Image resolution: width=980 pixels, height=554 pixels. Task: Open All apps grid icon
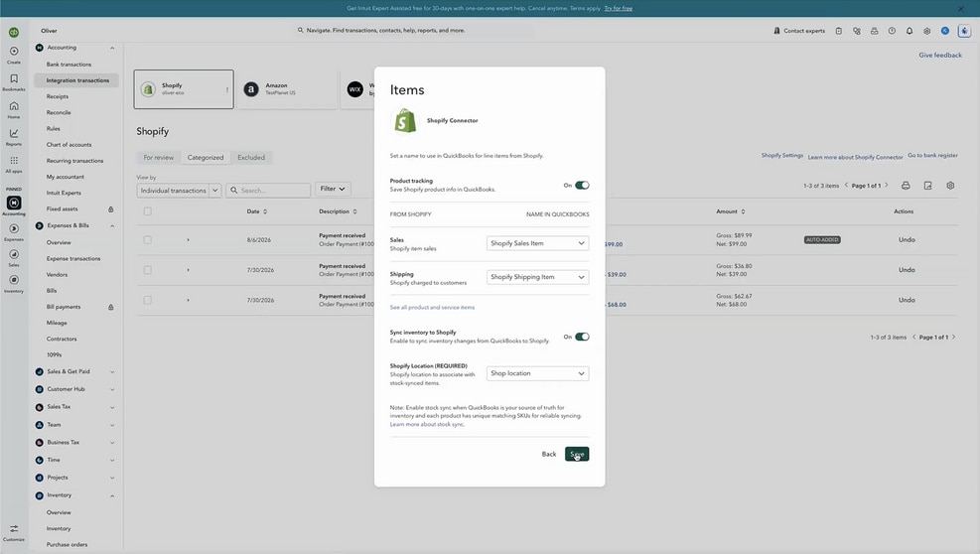pyautogui.click(x=14, y=161)
